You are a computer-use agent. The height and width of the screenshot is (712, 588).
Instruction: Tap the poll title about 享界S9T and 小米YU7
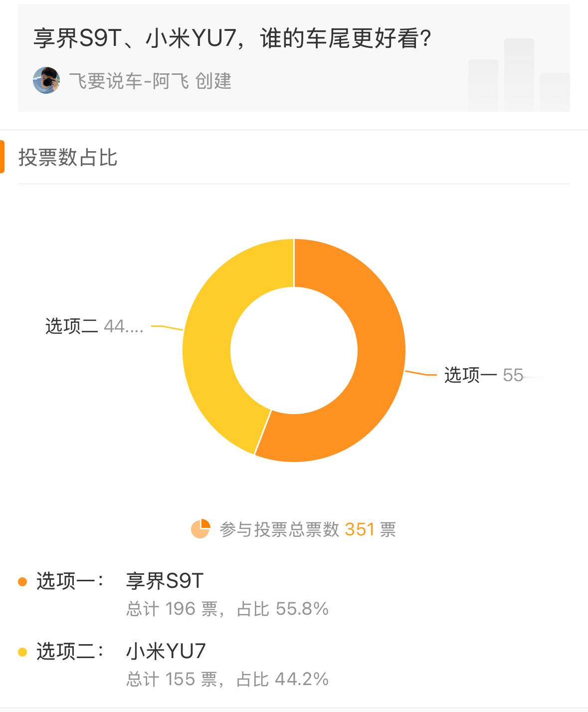click(x=232, y=38)
